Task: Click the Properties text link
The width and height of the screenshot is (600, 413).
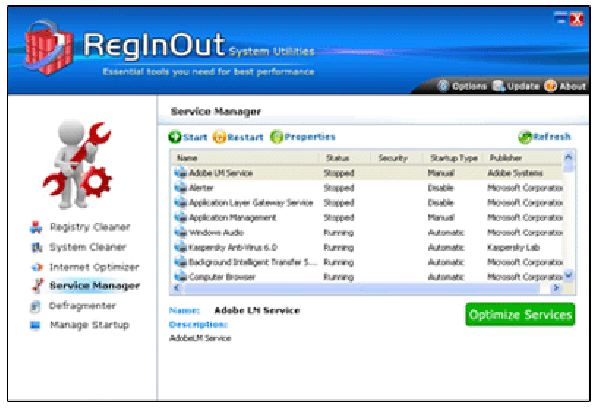Action: (x=310, y=137)
